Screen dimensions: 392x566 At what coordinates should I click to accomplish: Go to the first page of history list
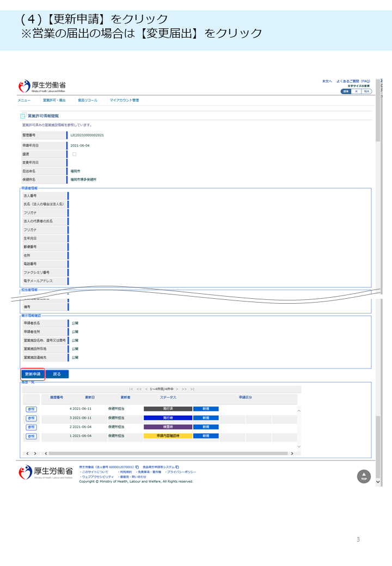click(x=131, y=389)
